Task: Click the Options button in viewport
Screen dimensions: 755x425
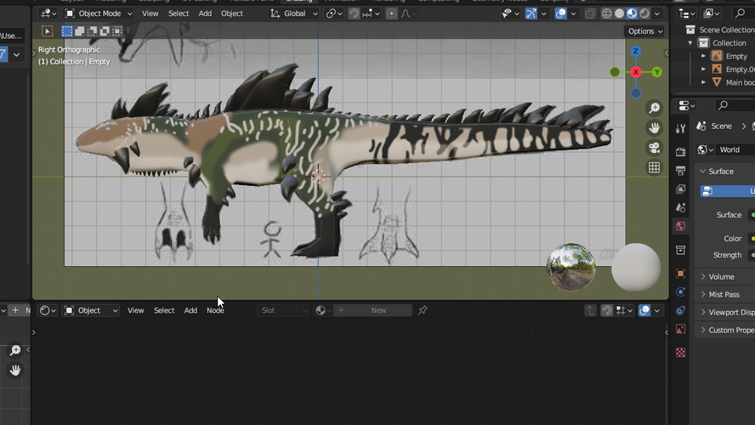Action: tap(643, 31)
